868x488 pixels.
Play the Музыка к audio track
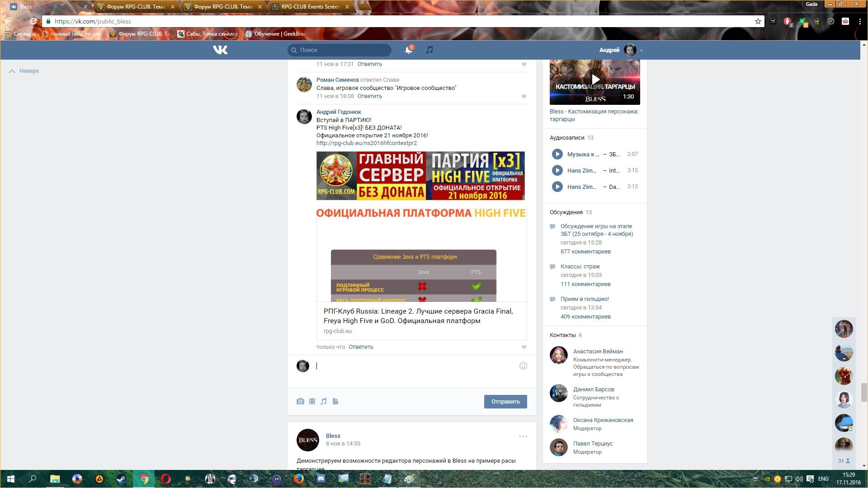point(557,154)
